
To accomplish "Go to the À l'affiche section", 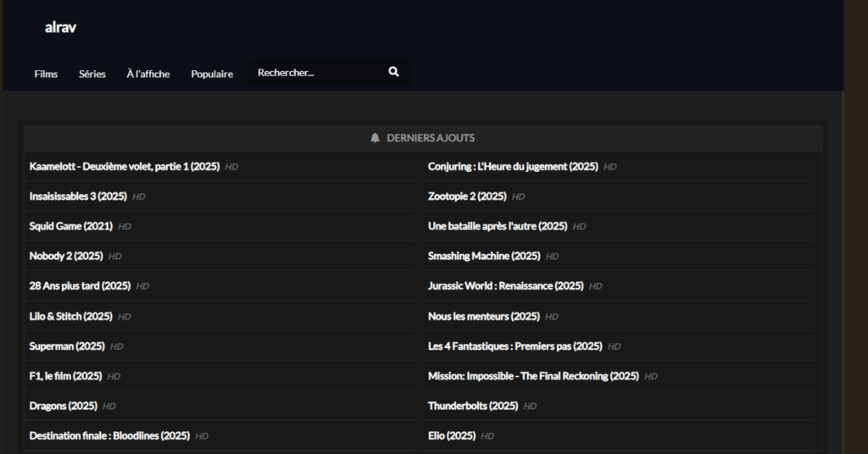I will tap(148, 74).
